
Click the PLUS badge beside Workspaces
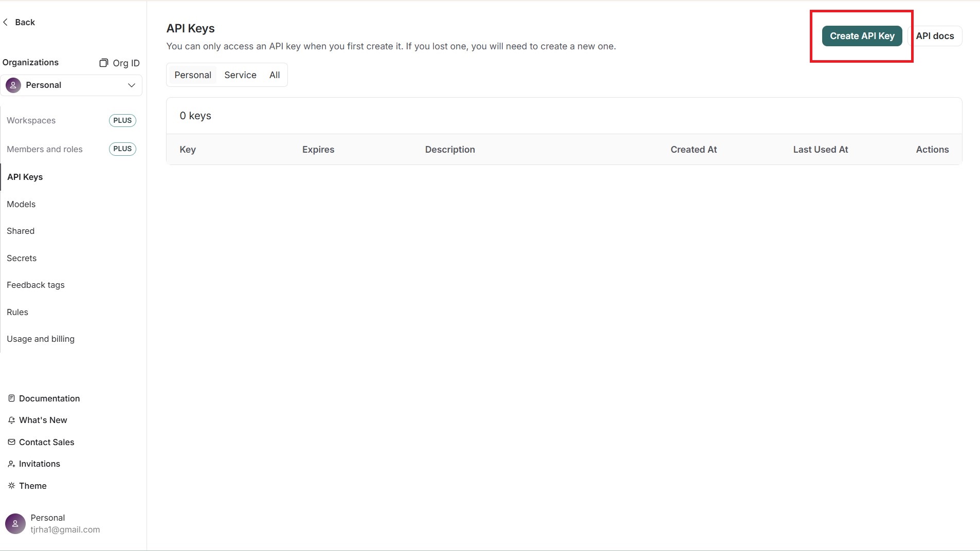tap(122, 120)
